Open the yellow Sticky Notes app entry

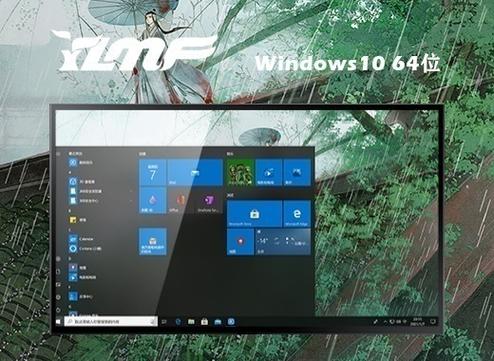click(x=78, y=220)
